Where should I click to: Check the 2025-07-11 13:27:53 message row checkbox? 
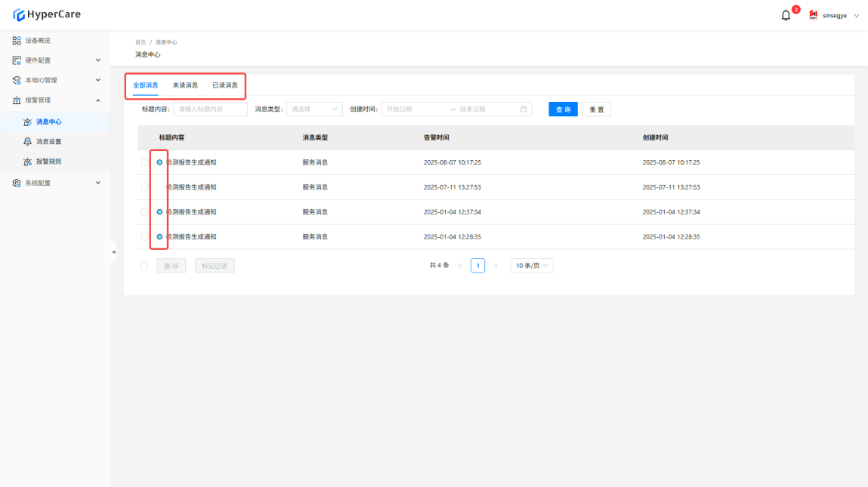coord(144,187)
